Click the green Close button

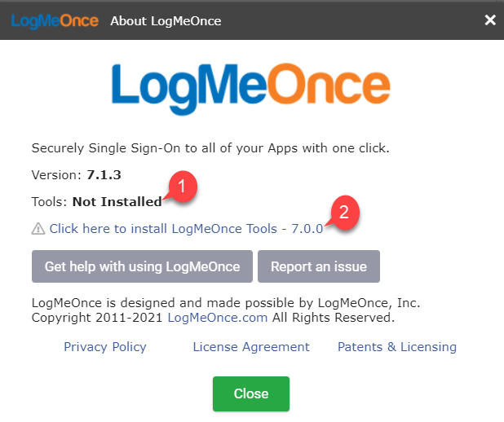pos(251,393)
